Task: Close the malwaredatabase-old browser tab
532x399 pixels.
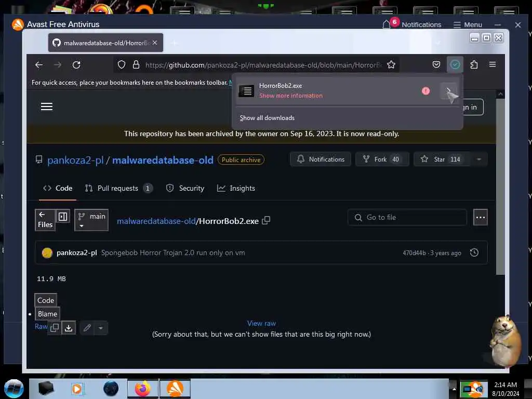Action: point(155,43)
